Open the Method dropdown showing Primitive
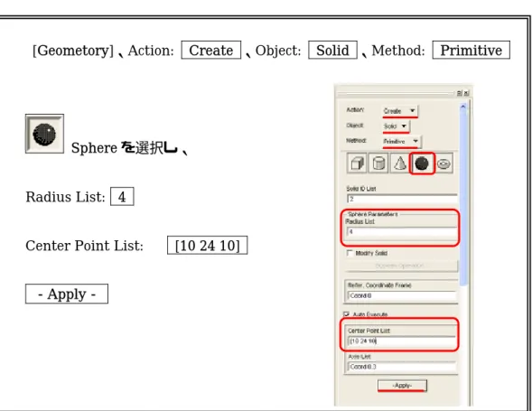 (x=402, y=141)
